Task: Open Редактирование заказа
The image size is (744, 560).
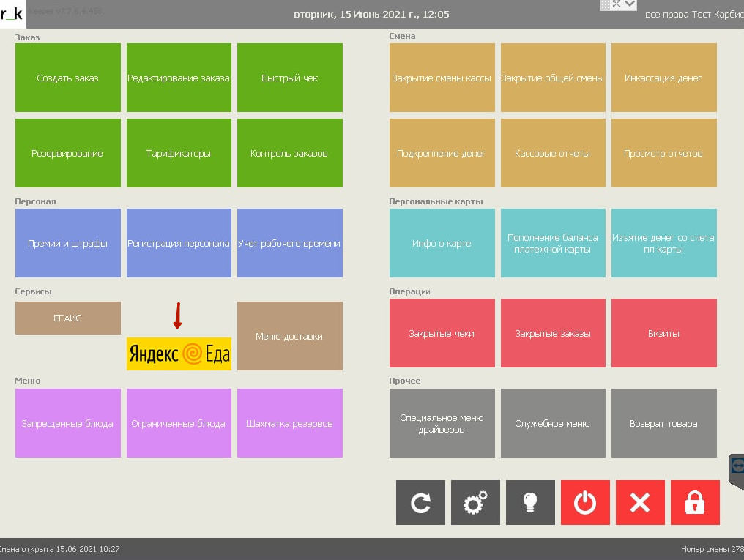Action: 179,78
